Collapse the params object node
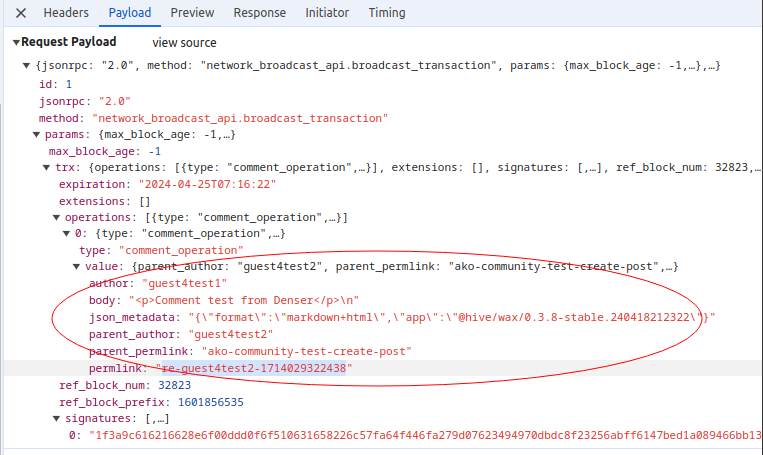Viewport: 763px width, 455px height. [x=37, y=134]
